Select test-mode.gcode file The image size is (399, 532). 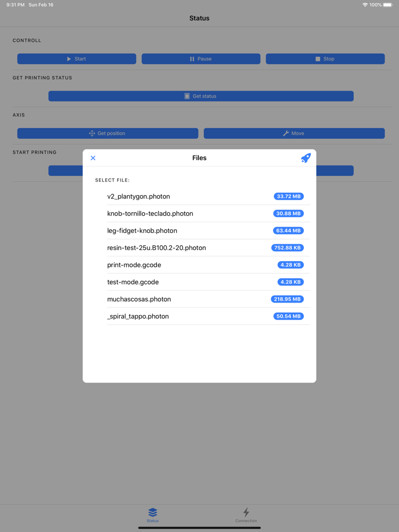pyautogui.click(x=209, y=282)
